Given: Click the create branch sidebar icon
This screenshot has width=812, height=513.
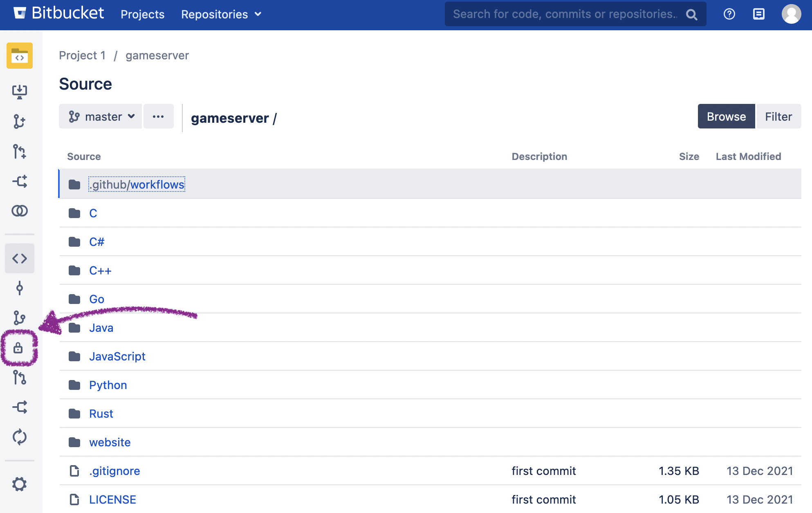Looking at the screenshot, I should click(19, 122).
